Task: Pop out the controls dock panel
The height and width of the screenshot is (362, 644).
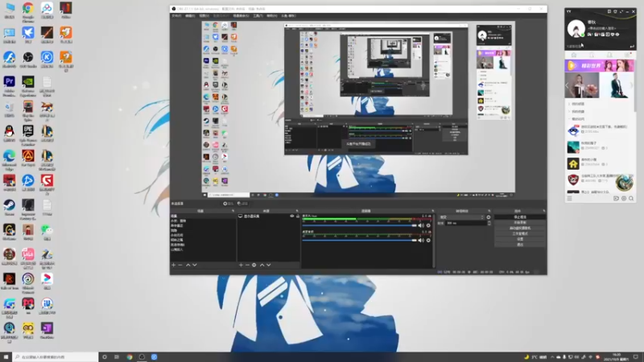Action: coord(544,211)
